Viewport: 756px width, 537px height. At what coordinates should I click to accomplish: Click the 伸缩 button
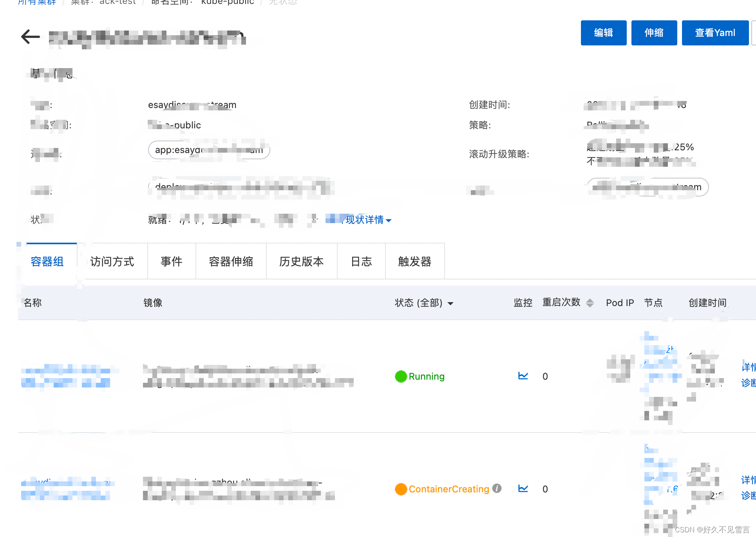pyautogui.click(x=654, y=33)
